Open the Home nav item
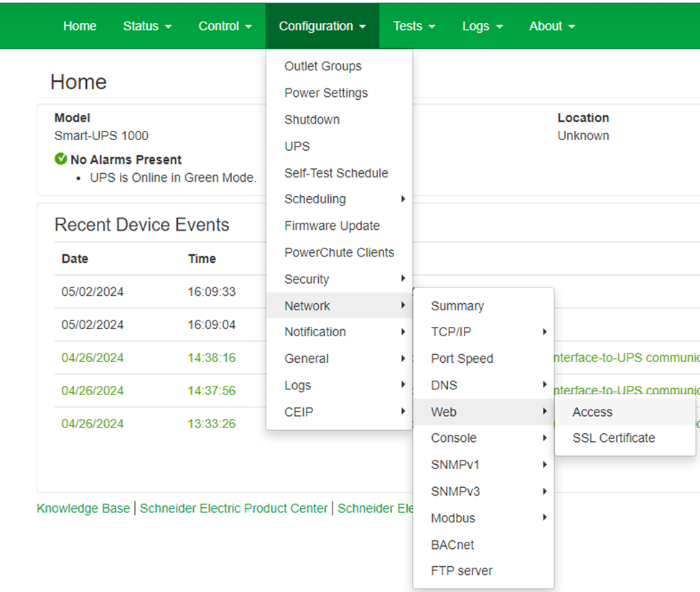Viewport: 700px width, 592px height. 80,27
